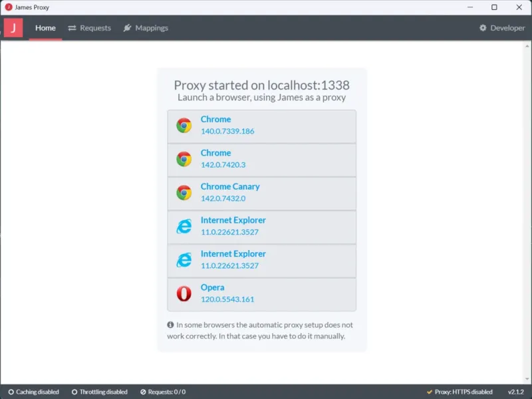The width and height of the screenshot is (532, 399).
Task: Toggle Throttling disabled in status bar
Action: click(99, 392)
